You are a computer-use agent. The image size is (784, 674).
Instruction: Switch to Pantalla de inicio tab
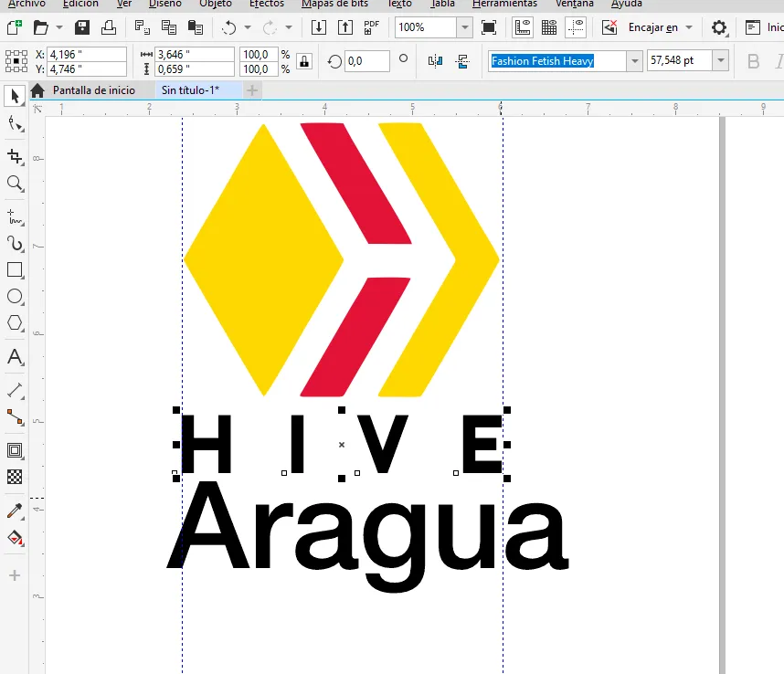click(x=94, y=90)
